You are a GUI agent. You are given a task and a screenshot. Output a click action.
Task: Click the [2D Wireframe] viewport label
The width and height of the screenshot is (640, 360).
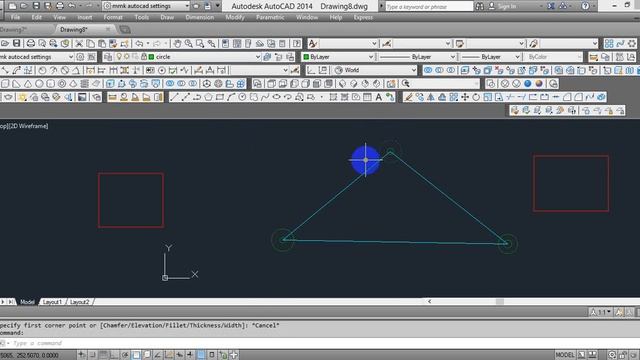(x=28, y=126)
